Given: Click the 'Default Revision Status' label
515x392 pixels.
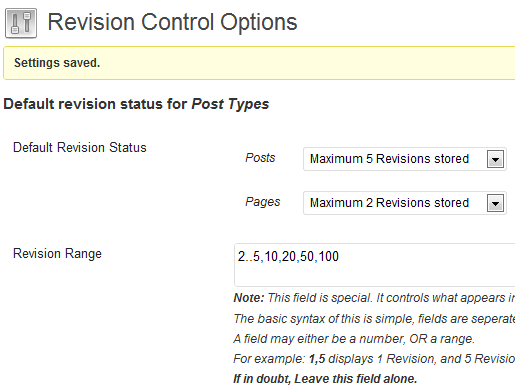Looking at the screenshot, I should (x=80, y=148).
